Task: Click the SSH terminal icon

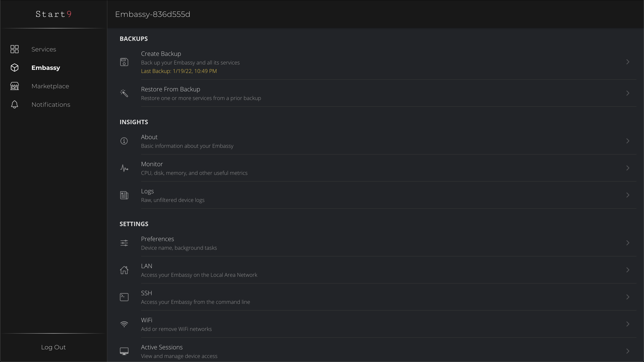Action: 124,297
